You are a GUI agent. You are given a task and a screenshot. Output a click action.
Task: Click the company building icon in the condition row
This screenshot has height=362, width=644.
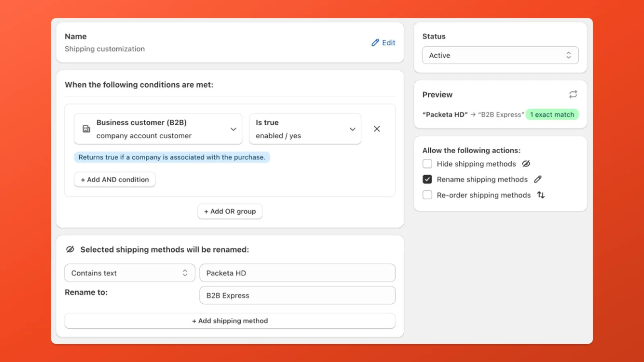87,129
